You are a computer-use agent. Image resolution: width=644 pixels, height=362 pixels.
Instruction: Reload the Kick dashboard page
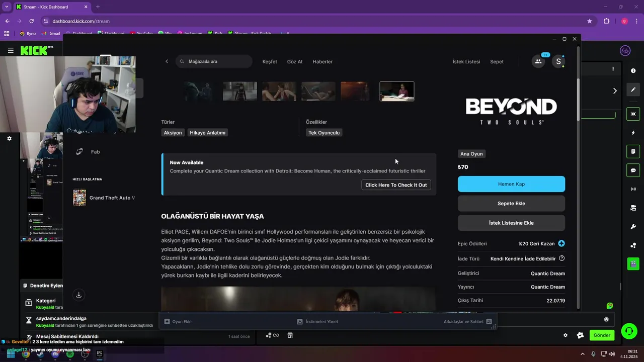coord(31,21)
